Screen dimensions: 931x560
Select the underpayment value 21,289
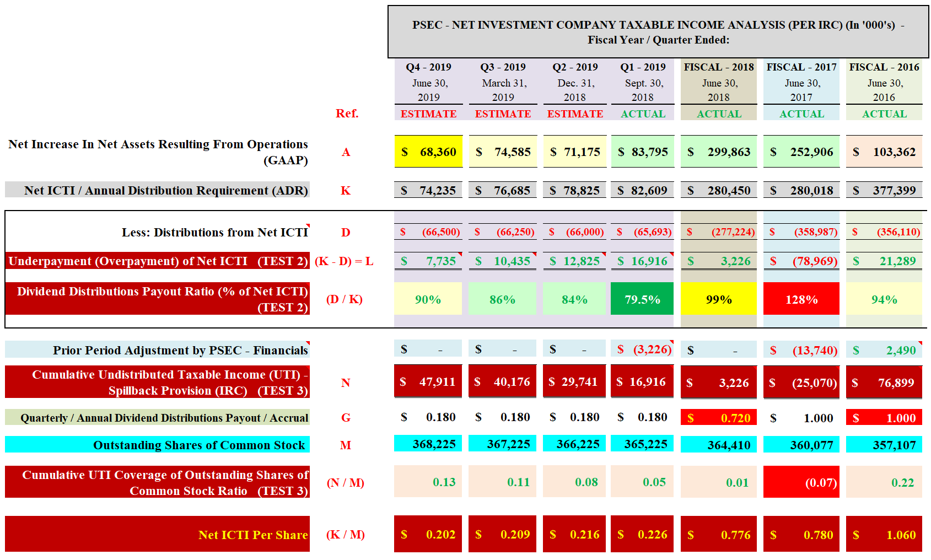click(884, 261)
